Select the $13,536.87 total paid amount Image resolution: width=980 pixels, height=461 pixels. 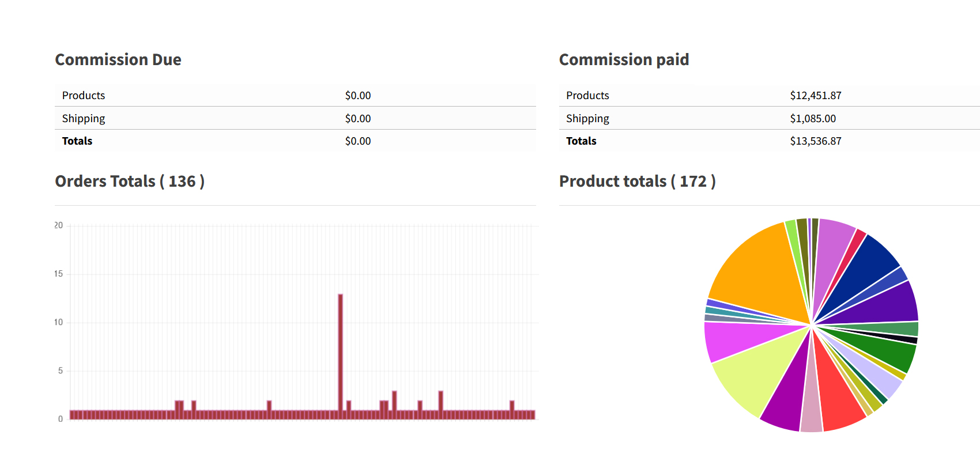(815, 141)
